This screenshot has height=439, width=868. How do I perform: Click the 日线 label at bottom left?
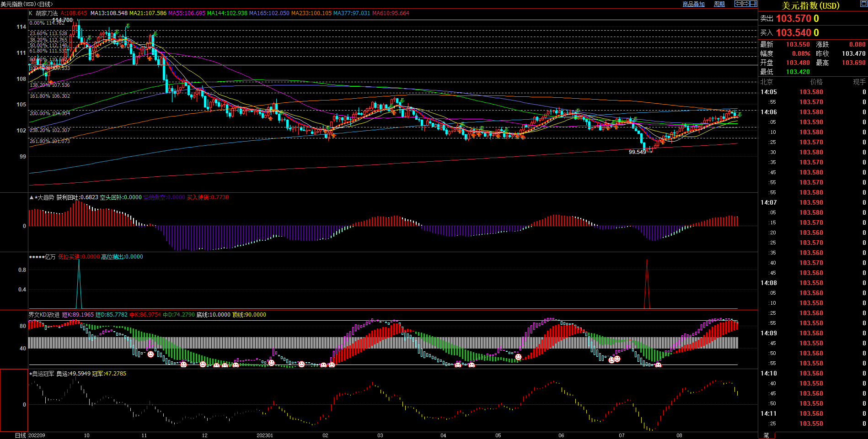click(20, 435)
